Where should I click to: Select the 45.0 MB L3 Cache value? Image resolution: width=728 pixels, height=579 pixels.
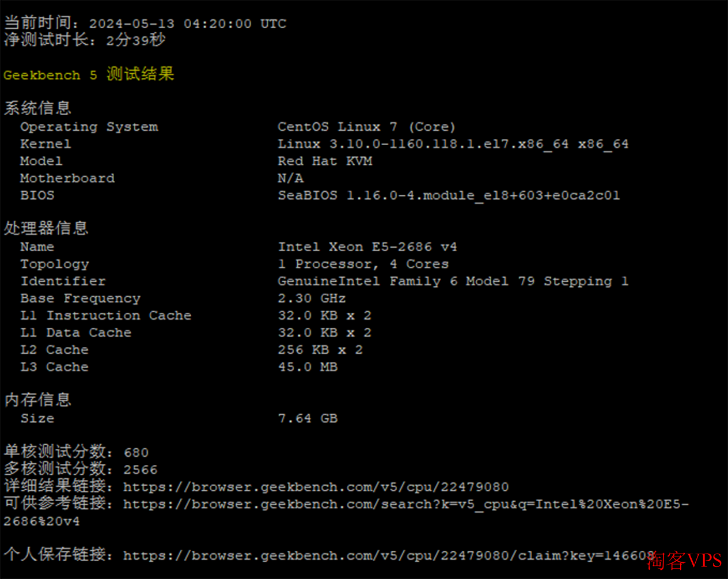click(308, 366)
